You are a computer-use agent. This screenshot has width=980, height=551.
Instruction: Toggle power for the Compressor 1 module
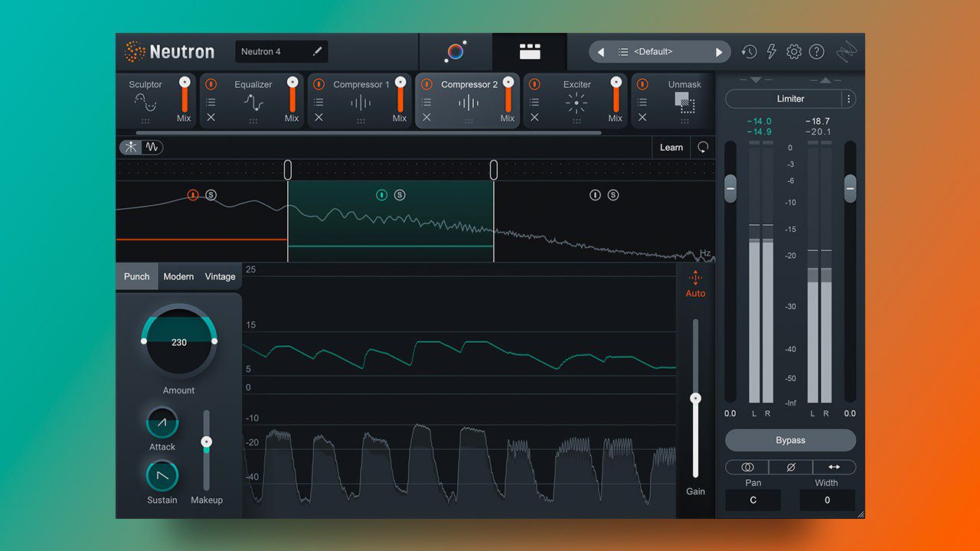(x=318, y=84)
